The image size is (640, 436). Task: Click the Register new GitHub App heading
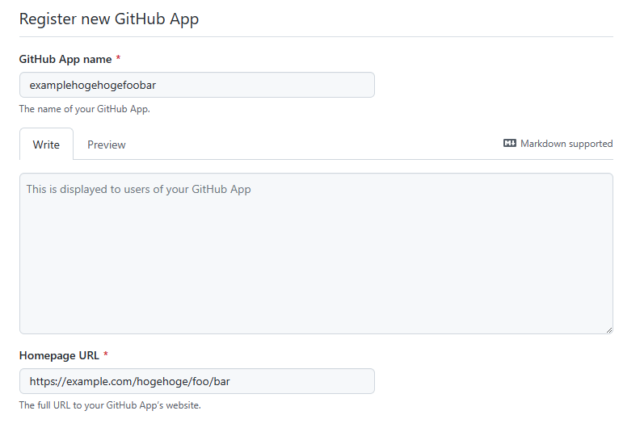(x=109, y=19)
